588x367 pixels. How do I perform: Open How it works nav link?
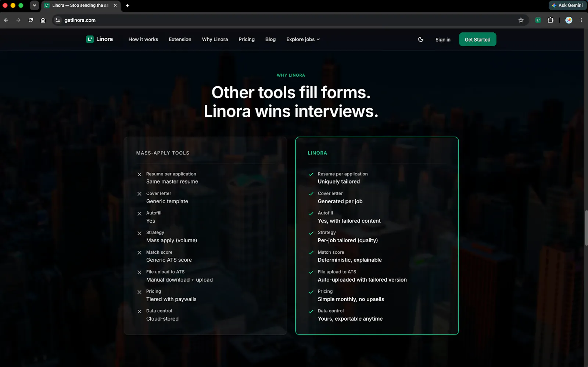pos(143,39)
